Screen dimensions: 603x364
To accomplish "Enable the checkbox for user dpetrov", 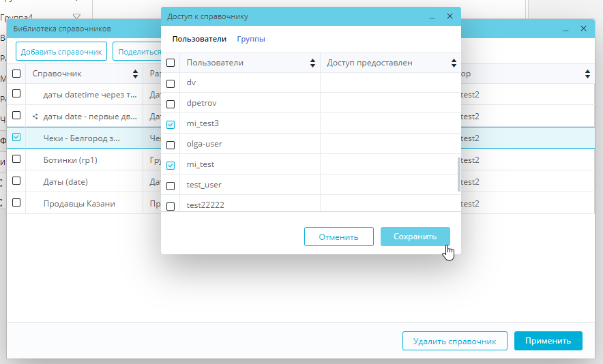I will tap(171, 104).
